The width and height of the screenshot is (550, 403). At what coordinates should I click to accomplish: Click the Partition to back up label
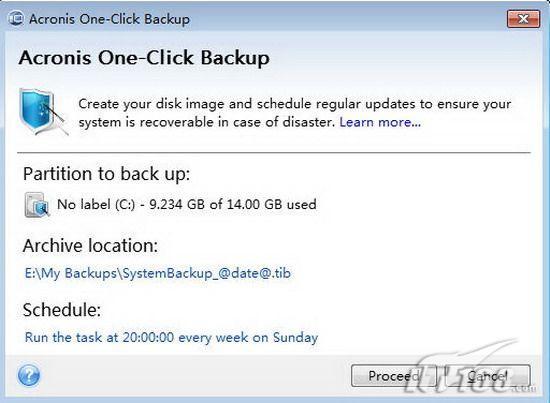(x=106, y=174)
